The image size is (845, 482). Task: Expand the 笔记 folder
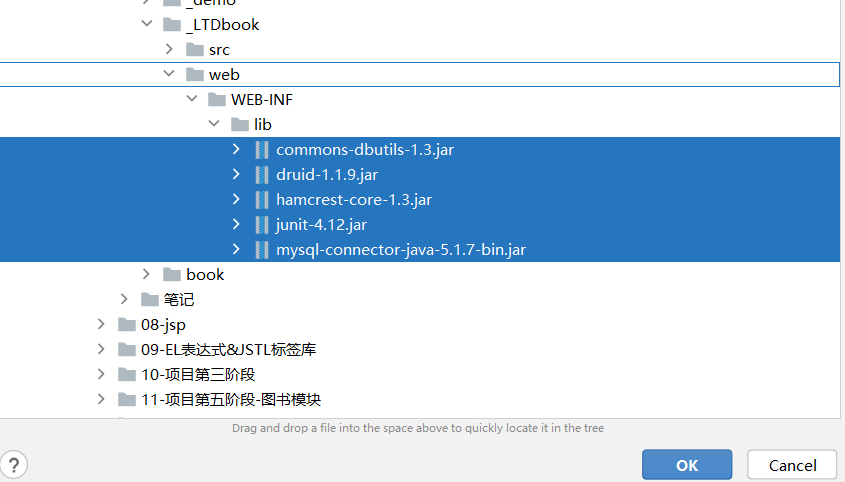tap(124, 299)
